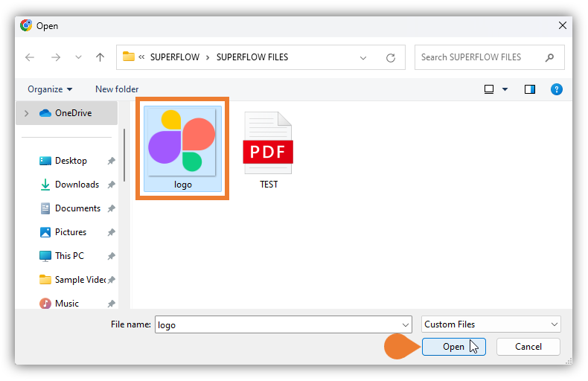
Task: Create a New folder
Action: tap(117, 89)
